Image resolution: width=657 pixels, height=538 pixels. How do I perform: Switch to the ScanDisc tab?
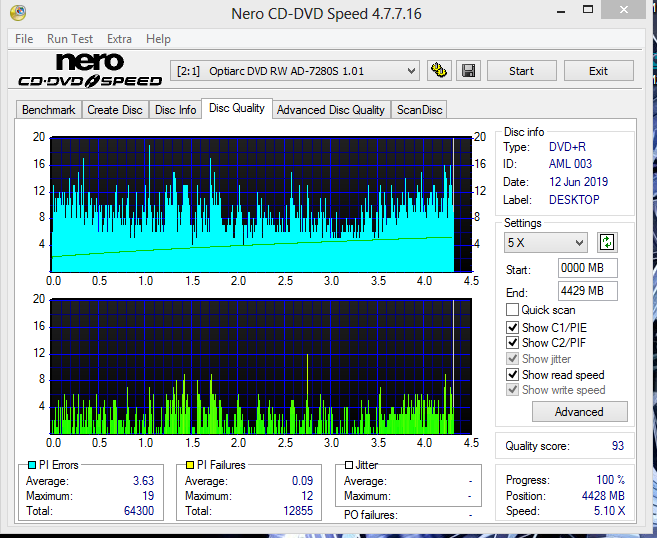(419, 110)
